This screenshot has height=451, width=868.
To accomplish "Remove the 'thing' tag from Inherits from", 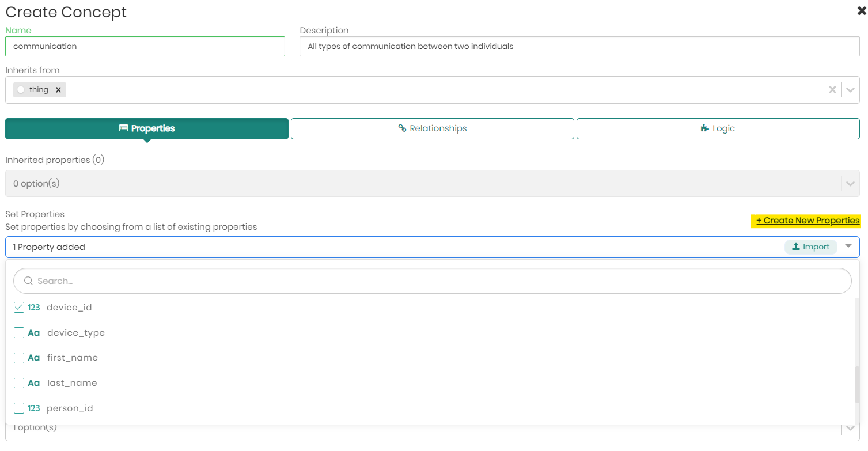I will click(58, 90).
